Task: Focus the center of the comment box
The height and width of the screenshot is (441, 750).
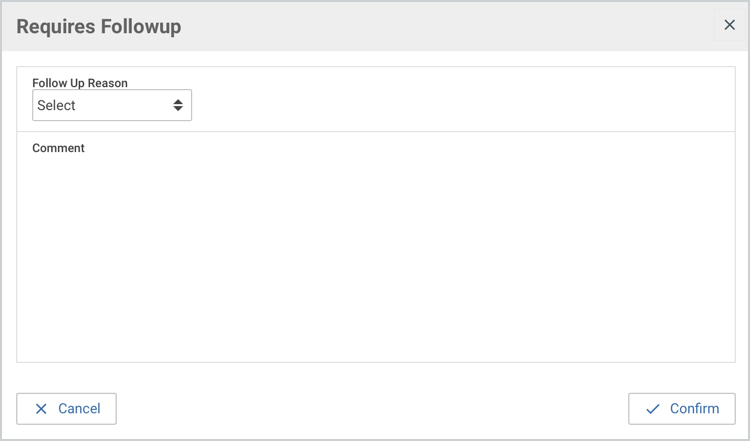Action: [375, 255]
